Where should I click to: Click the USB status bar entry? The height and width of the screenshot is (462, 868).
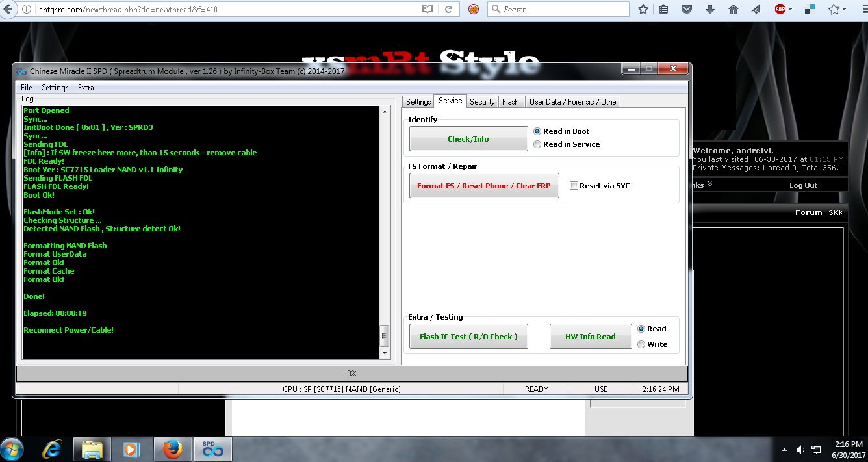point(601,389)
